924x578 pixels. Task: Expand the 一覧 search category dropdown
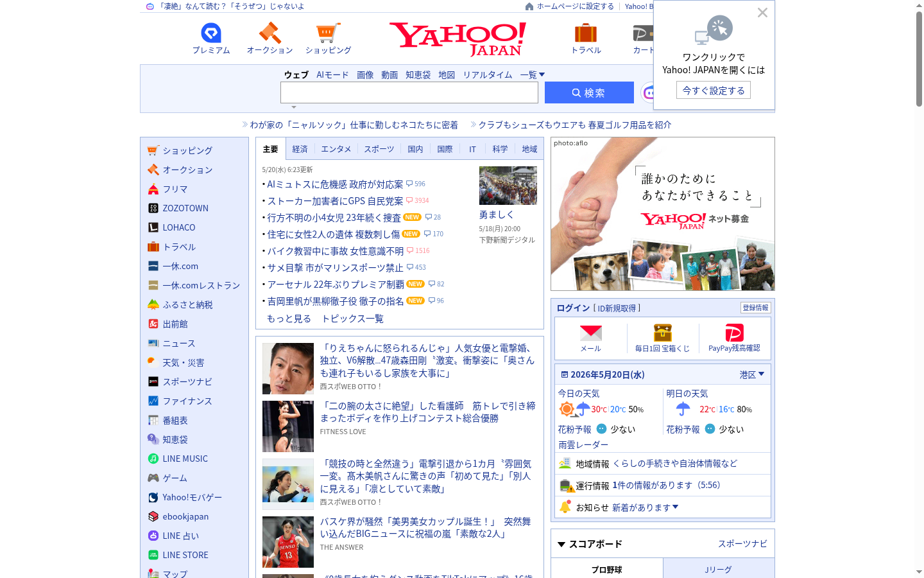click(533, 74)
